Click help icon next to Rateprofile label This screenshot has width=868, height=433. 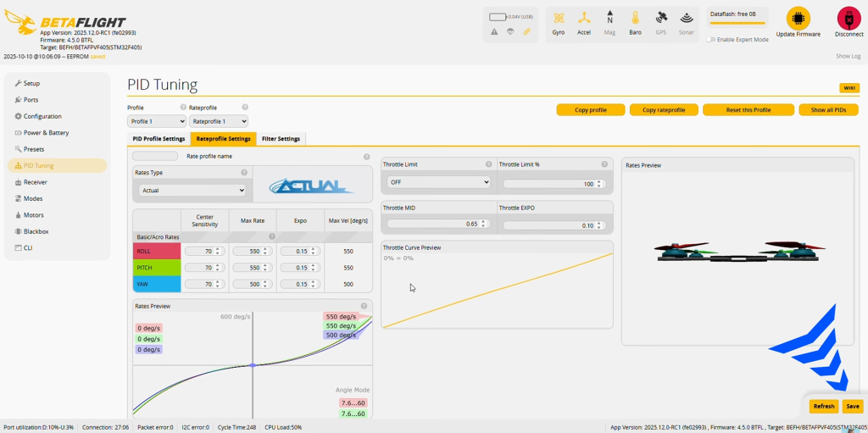(x=245, y=108)
